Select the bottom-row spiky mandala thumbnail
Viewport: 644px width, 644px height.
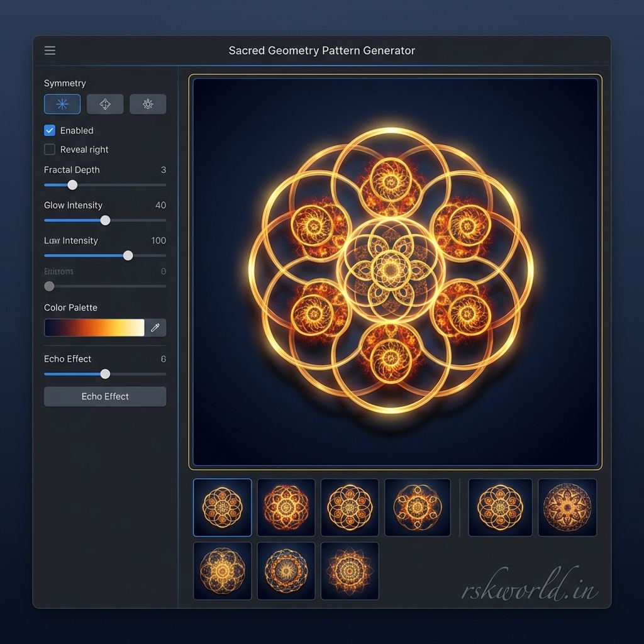(350, 571)
